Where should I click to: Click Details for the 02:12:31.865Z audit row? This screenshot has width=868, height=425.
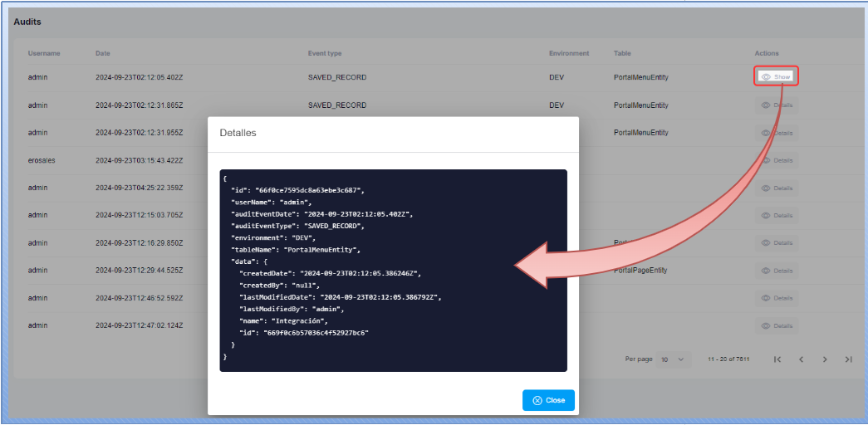(x=777, y=105)
